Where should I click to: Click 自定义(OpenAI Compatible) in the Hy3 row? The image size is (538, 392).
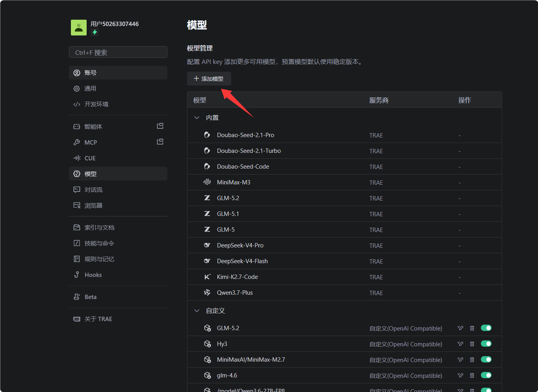pyautogui.click(x=406, y=344)
